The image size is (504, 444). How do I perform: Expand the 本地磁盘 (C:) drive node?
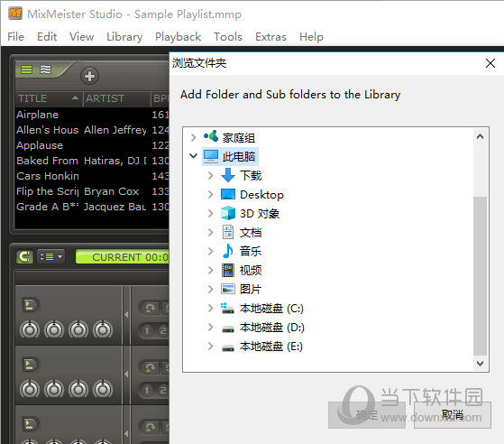(211, 309)
